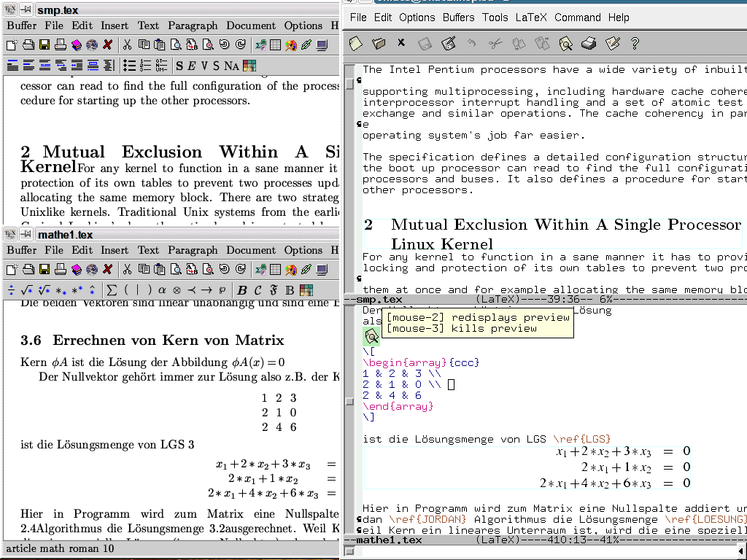This screenshot has width=747, height=560.
Task: Click the search magnifier icon in Emacs toolbar
Action: tap(565, 44)
